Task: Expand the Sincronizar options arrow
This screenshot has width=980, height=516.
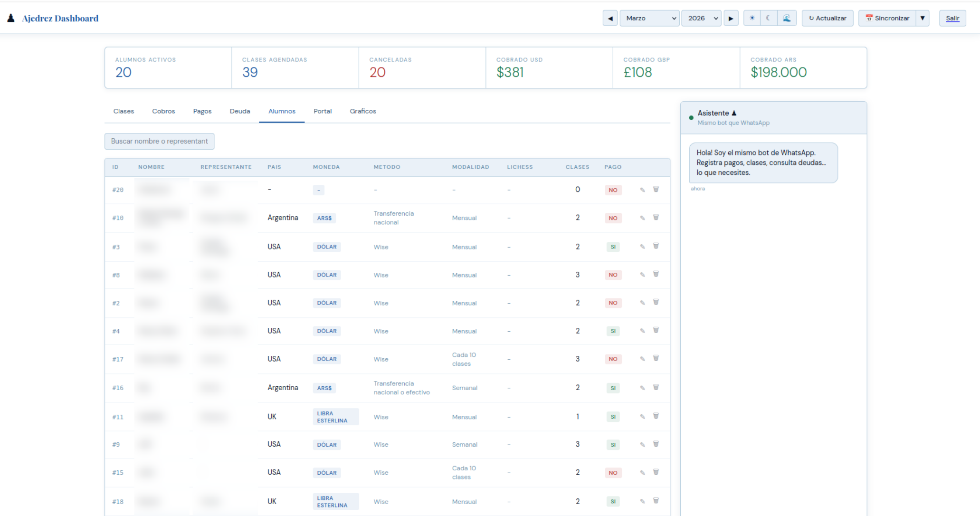Action: (923, 18)
